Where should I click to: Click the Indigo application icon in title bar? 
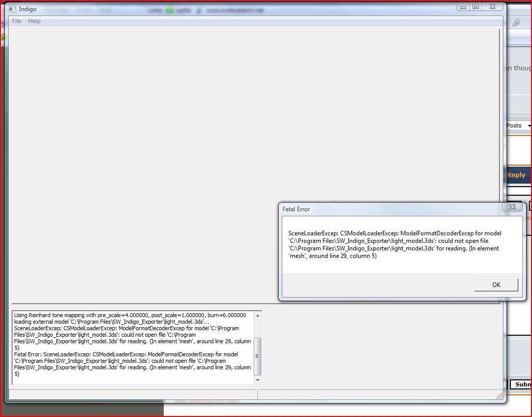[13, 9]
